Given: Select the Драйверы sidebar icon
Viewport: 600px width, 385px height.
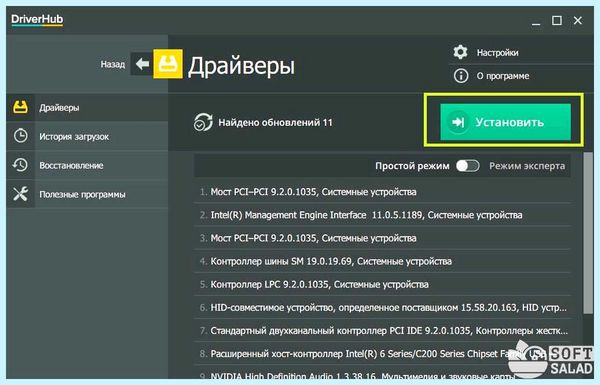Looking at the screenshot, I should 20,108.
